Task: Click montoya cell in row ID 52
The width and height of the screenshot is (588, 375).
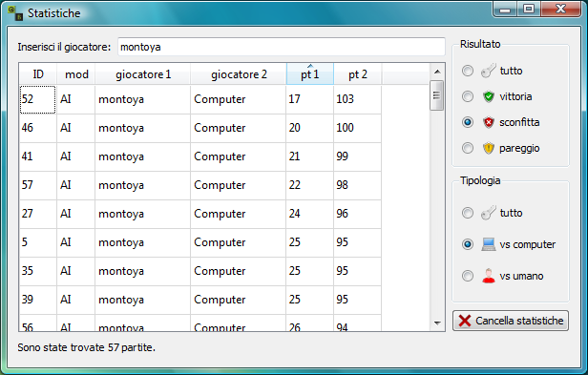Action: point(142,99)
